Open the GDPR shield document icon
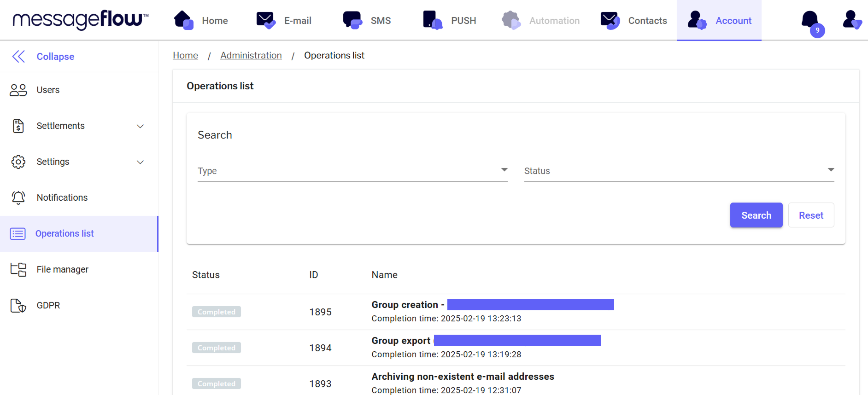868x395 pixels. pyautogui.click(x=18, y=306)
